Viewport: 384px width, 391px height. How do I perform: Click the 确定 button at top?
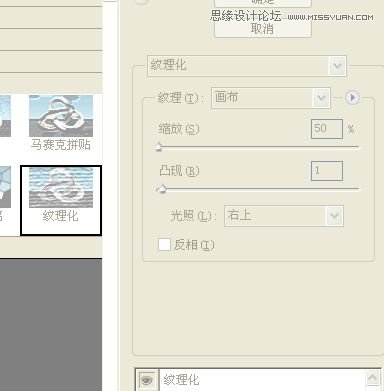pos(263,3)
